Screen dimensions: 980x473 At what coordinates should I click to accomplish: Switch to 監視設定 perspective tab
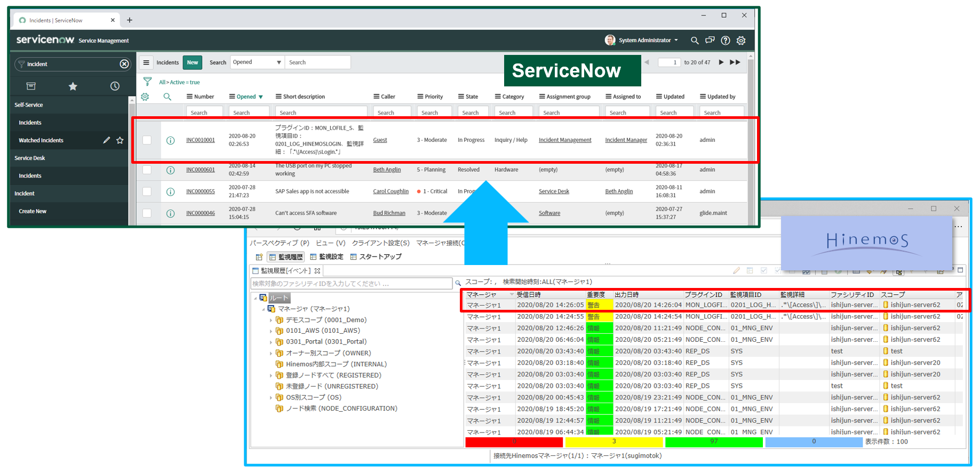pos(326,257)
